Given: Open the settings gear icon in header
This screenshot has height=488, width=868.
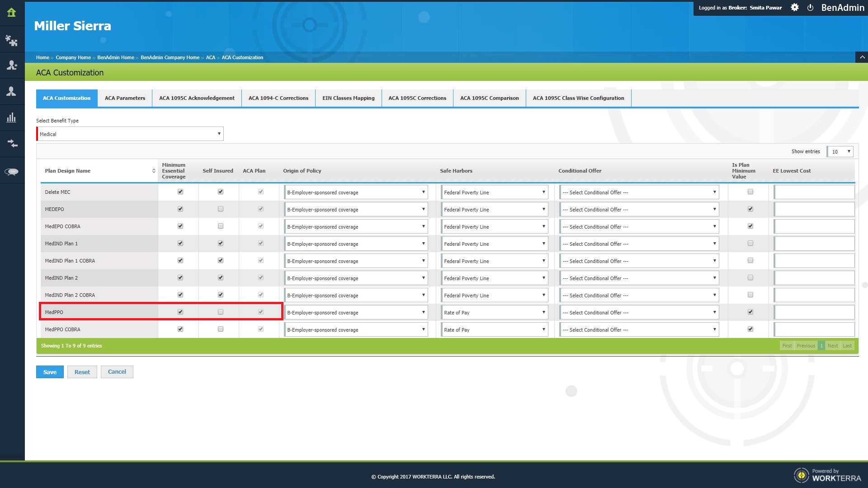Looking at the screenshot, I should pyautogui.click(x=795, y=7).
